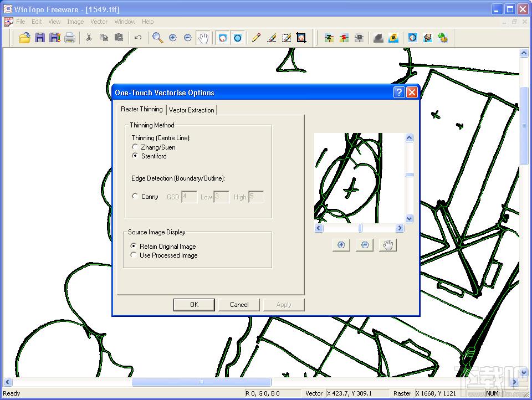Click preview horizontal scrollbar right arrow
This screenshot has width=532, height=400.
[400, 228]
